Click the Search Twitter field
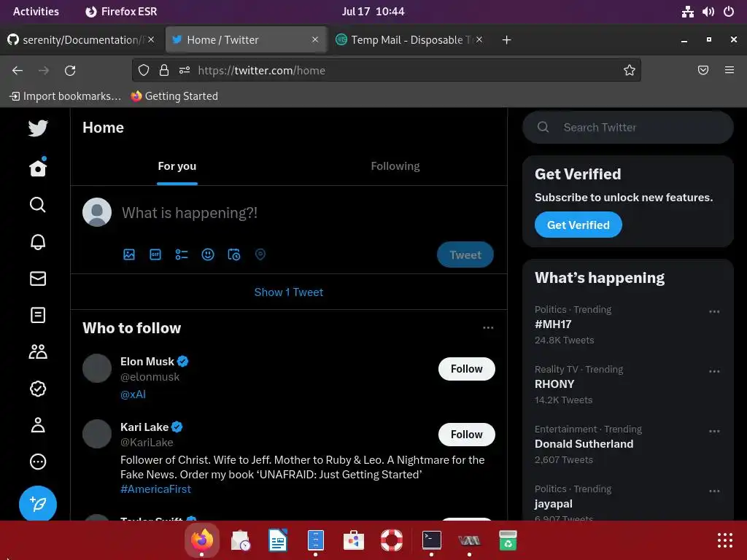747x560 pixels. click(628, 127)
